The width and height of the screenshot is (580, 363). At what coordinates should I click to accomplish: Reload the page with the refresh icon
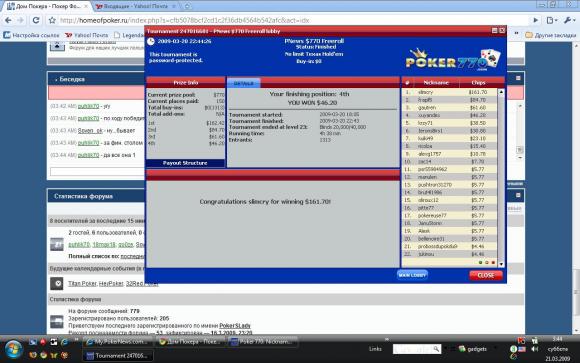point(36,20)
